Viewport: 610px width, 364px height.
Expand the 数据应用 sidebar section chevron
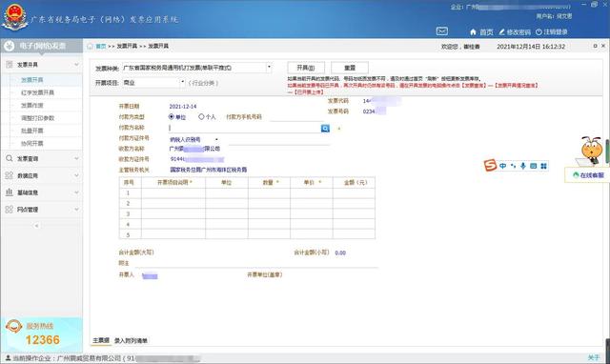point(76,175)
